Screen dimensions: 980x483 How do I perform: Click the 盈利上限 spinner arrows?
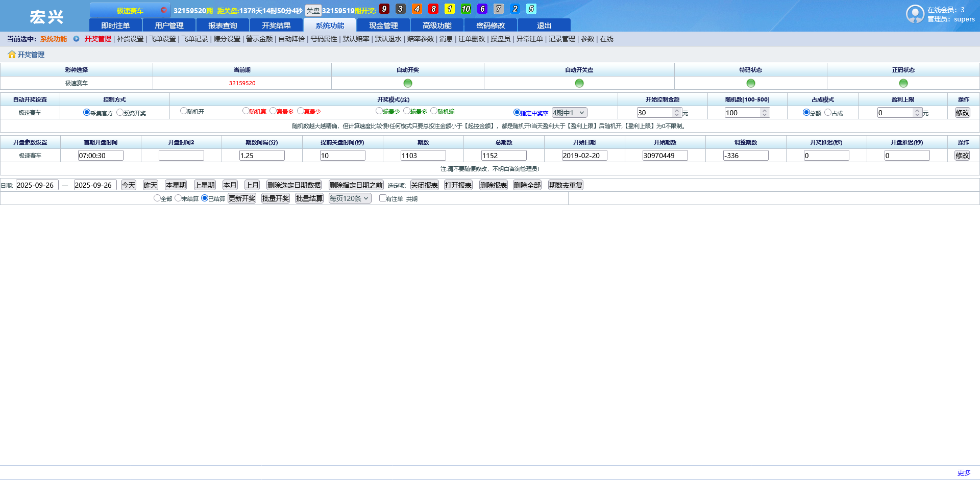click(917, 113)
